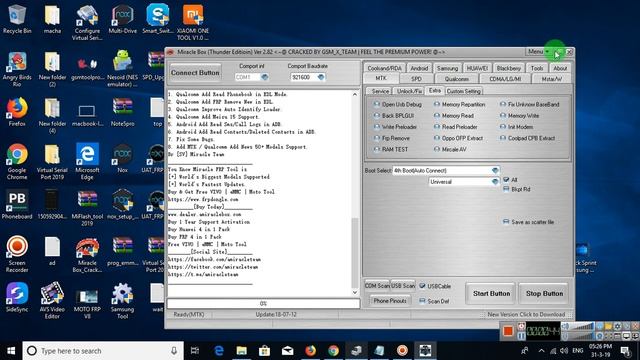
Task: Switch to the Samsung tab
Action: (447, 68)
